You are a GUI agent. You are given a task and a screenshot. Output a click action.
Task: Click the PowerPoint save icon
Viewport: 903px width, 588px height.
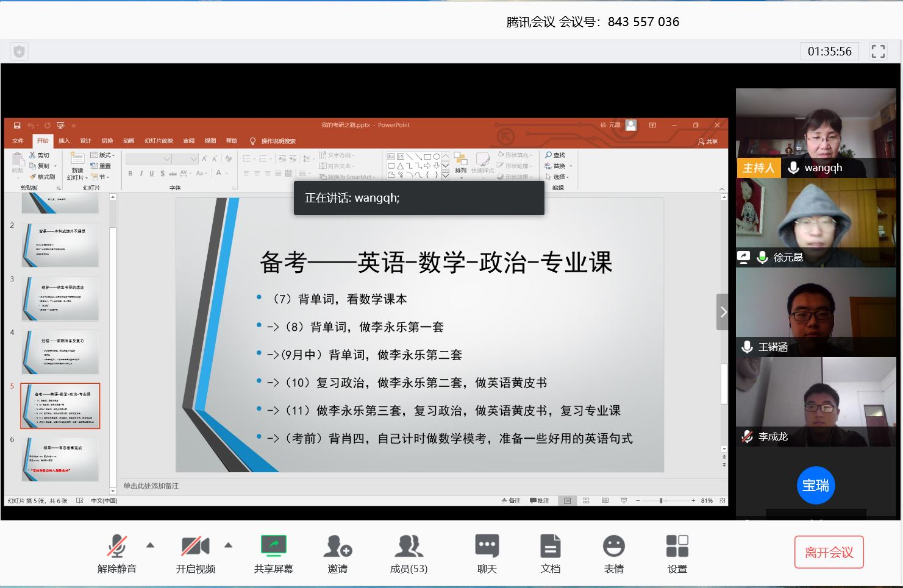click(17, 126)
